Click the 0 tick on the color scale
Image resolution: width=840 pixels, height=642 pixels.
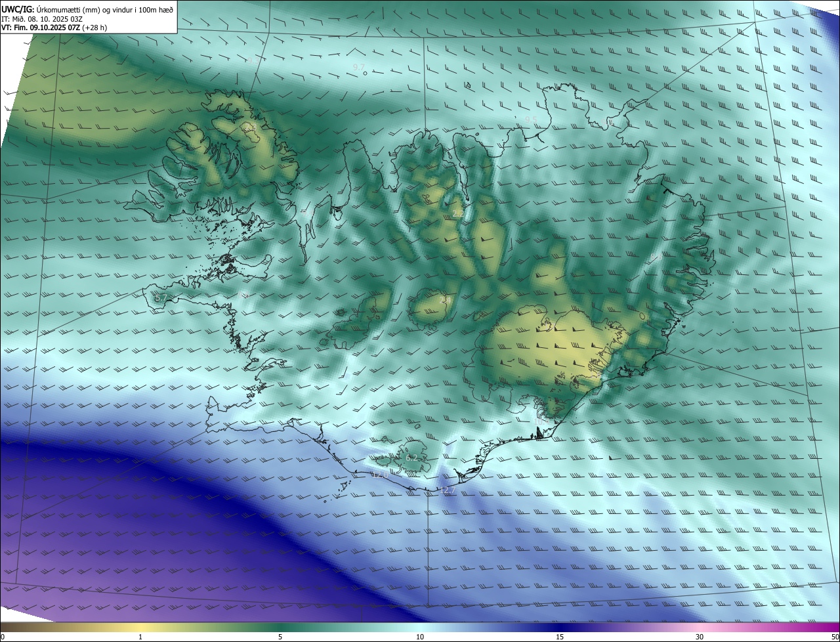pos(3,637)
